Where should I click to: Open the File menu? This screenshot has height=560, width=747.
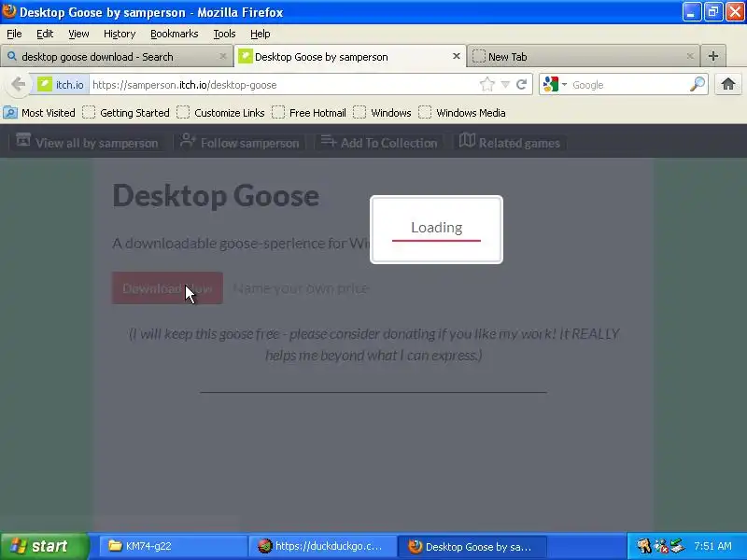pos(14,34)
